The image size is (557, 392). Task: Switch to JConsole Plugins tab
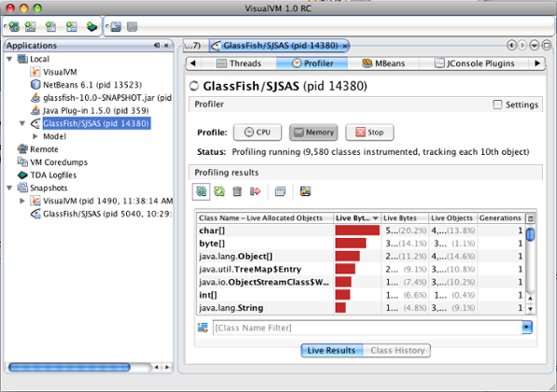click(475, 63)
